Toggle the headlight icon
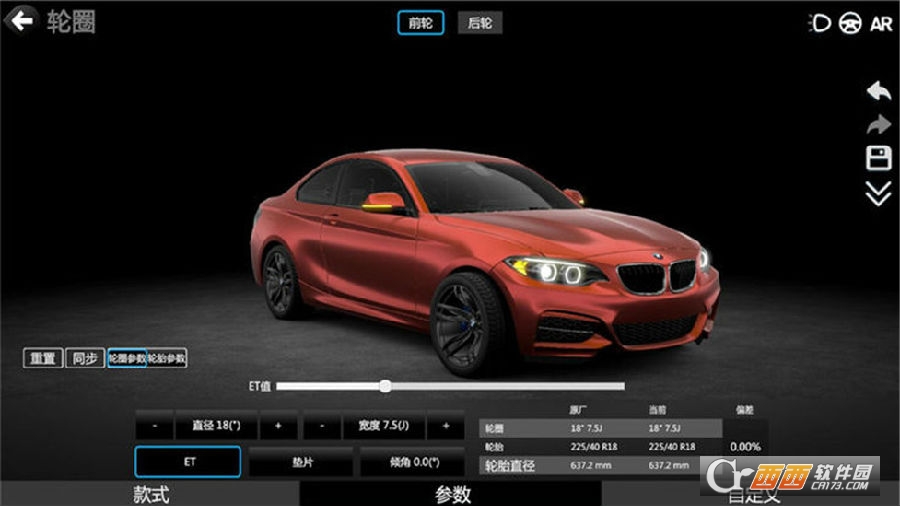Screen dimensions: 900x506 (x=820, y=23)
